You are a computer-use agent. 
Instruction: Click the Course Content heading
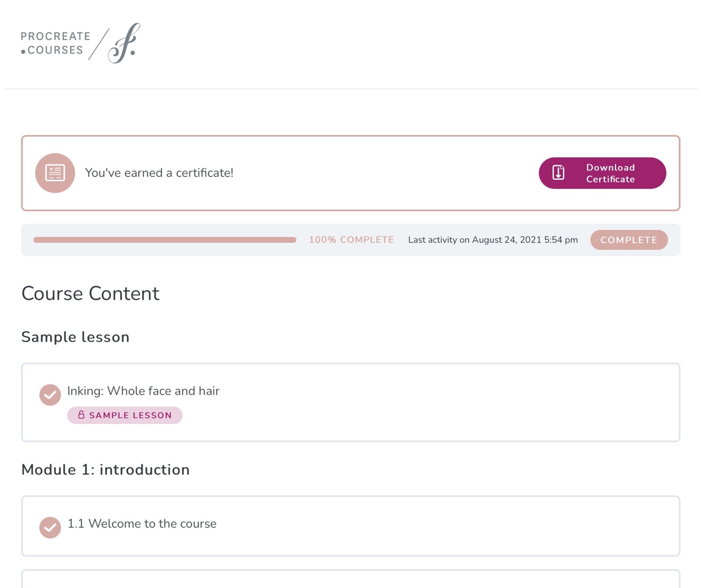click(90, 293)
